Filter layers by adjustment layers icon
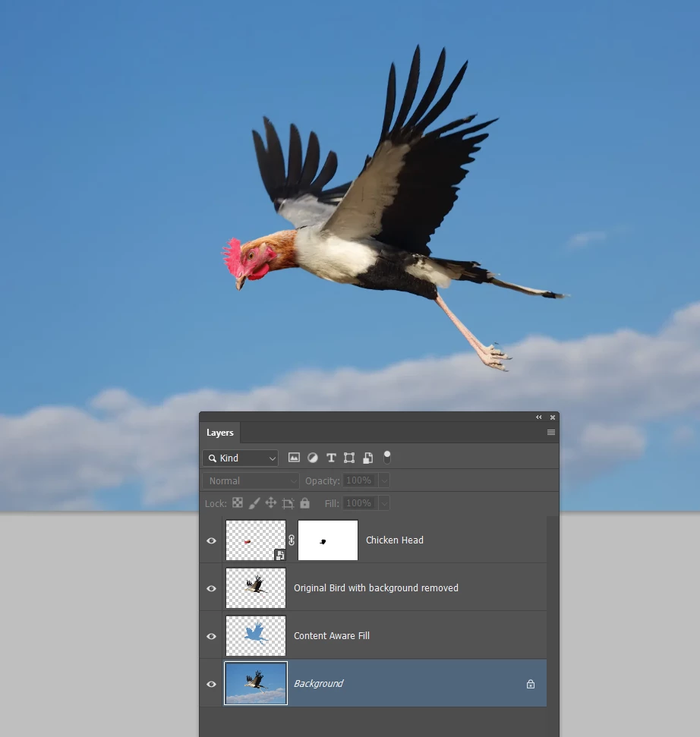700x737 pixels. tap(313, 458)
